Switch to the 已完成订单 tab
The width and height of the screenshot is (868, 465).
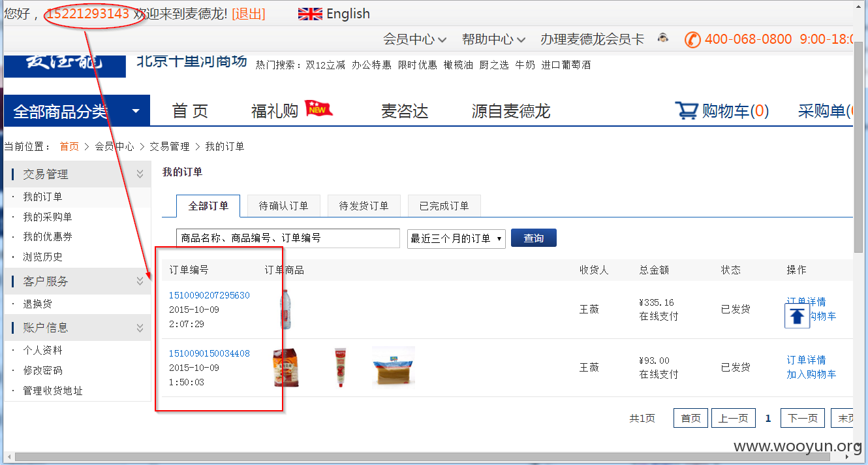(x=444, y=206)
